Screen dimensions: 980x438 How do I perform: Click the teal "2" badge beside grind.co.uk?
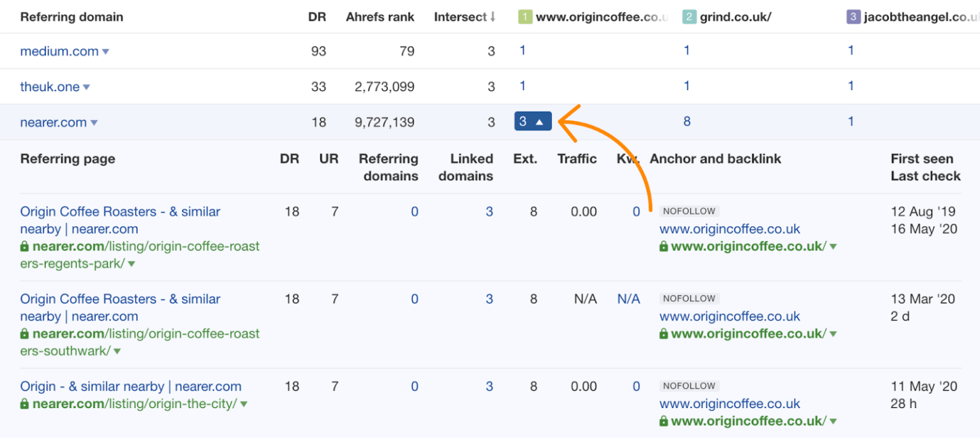coord(689,17)
